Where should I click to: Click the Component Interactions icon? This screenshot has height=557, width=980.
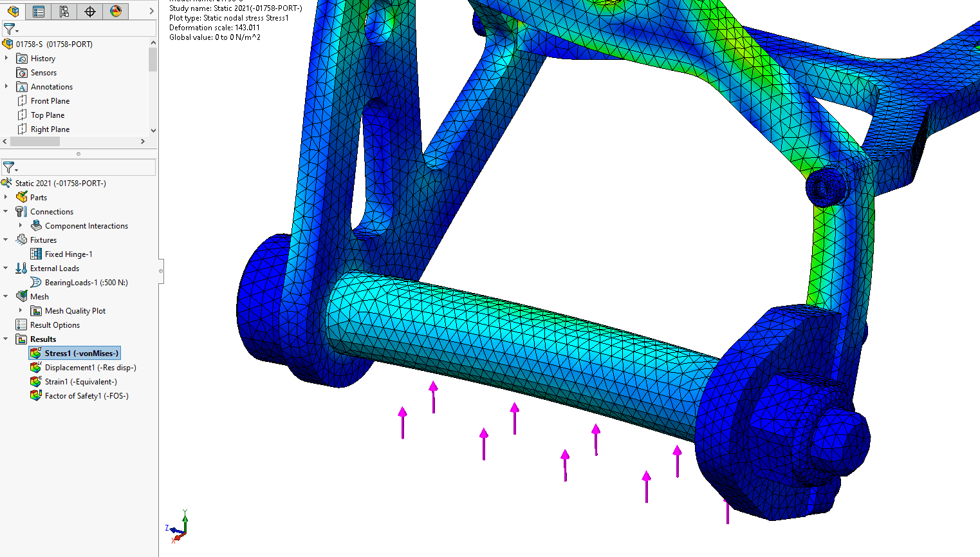click(x=37, y=225)
